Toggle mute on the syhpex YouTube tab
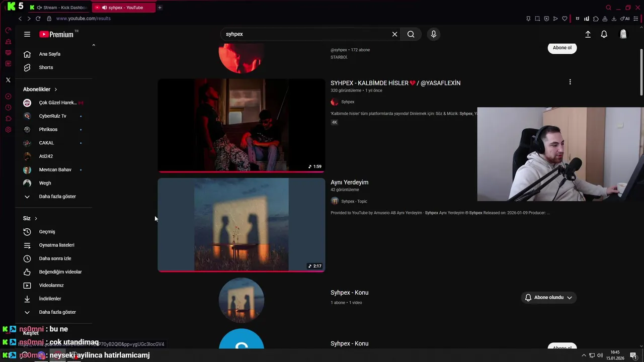 tap(104, 8)
